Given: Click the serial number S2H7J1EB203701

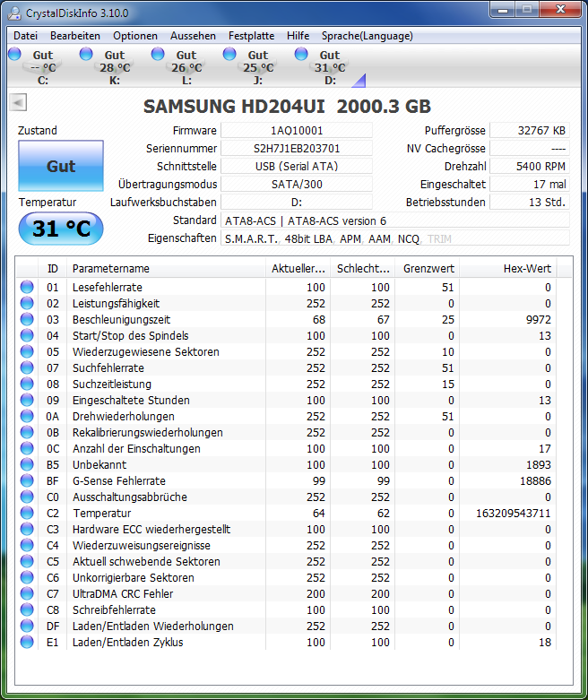Looking at the screenshot, I should click(297, 148).
